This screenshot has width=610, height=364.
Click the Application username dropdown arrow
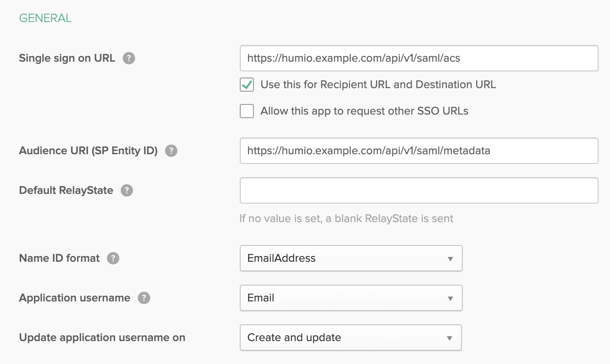coord(450,298)
